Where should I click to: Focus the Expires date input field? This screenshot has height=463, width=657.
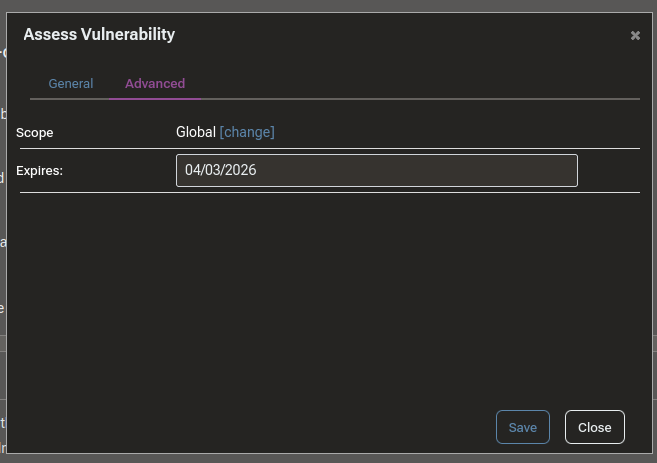point(376,170)
